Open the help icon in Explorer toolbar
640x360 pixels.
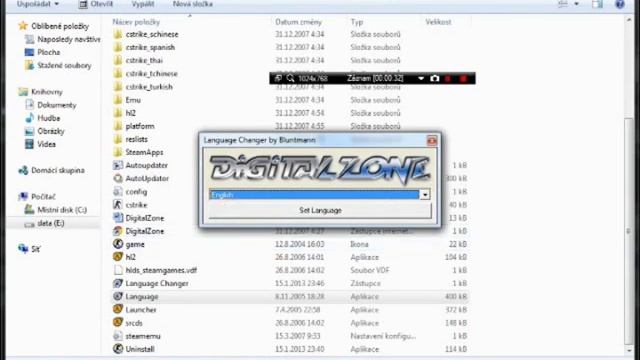pyautogui.click(x=620, y=4)
